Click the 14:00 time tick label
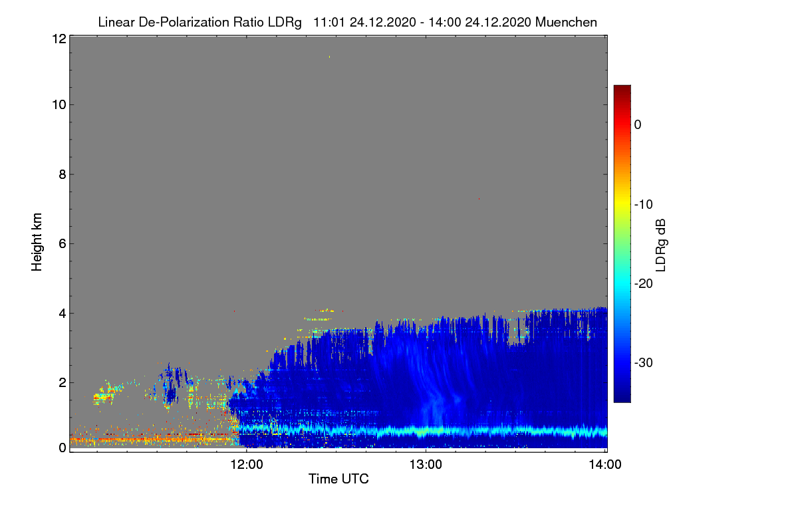 pyautogui.click(x=605, y=465)
